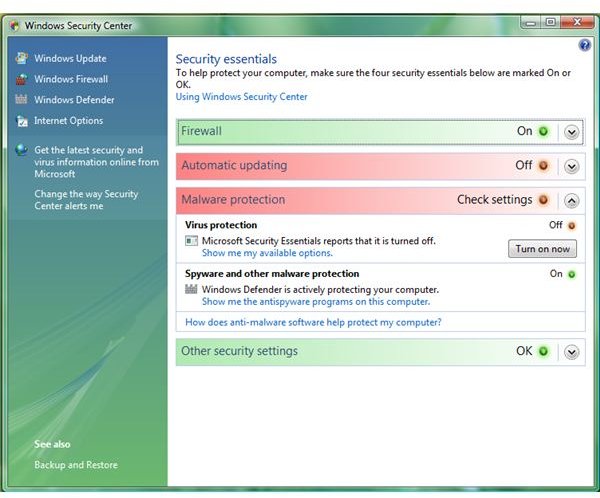Screen dimensions: 600x498
Task: Open Internet Options link in sidebar
Action: pos(68,121)
